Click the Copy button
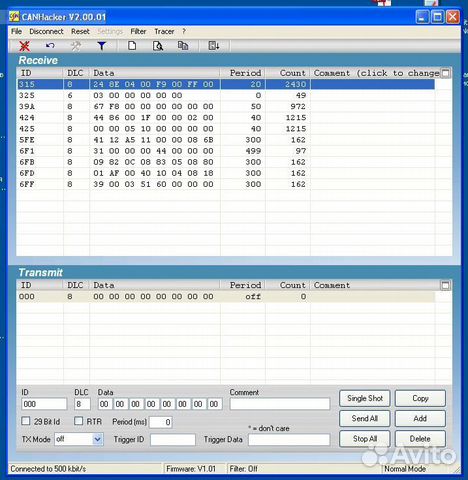Screen dimensions: 468x480 pos(420,398)
